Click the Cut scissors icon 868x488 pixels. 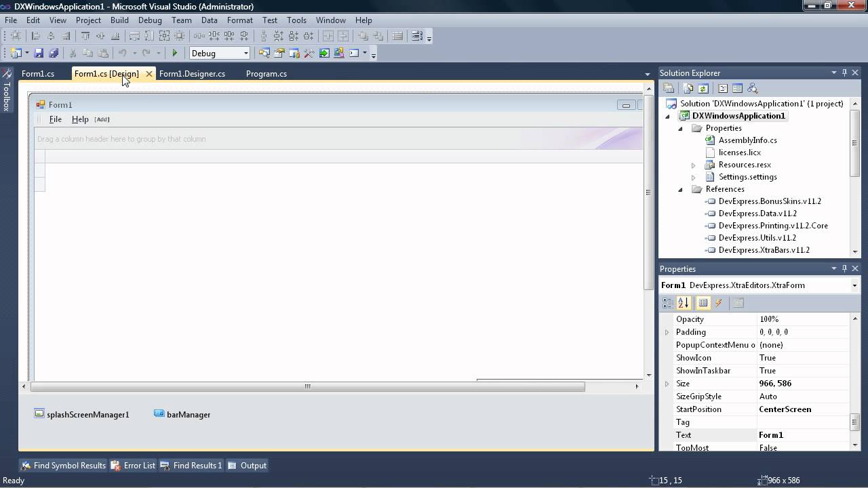point(73,53)
